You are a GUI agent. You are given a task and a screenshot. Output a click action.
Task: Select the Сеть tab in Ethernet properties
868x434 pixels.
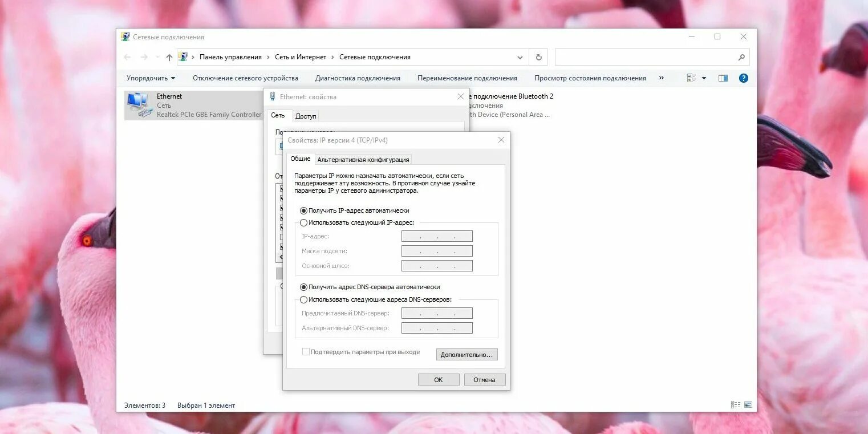pyautogui.click(x=278, y=115)
